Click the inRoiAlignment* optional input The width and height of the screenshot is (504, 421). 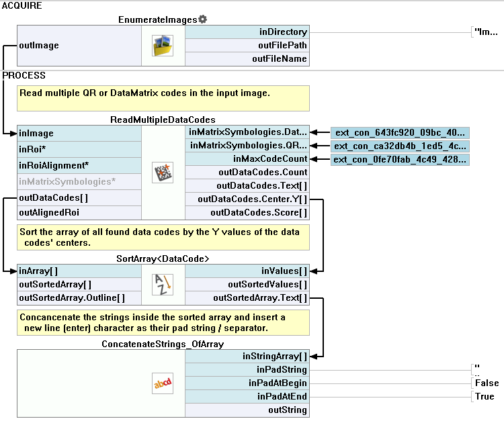79,165
